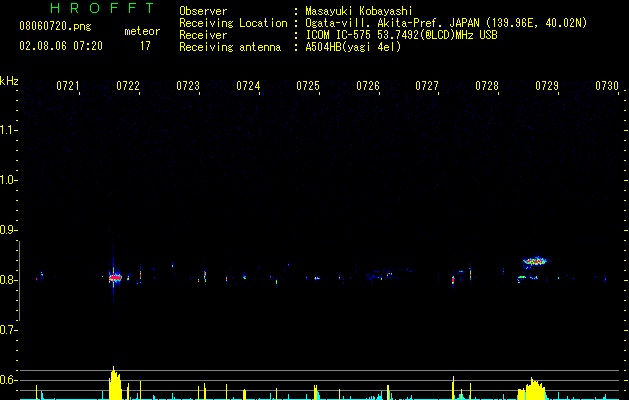
Task: Click the 0728 time marker
Action: 487,86
